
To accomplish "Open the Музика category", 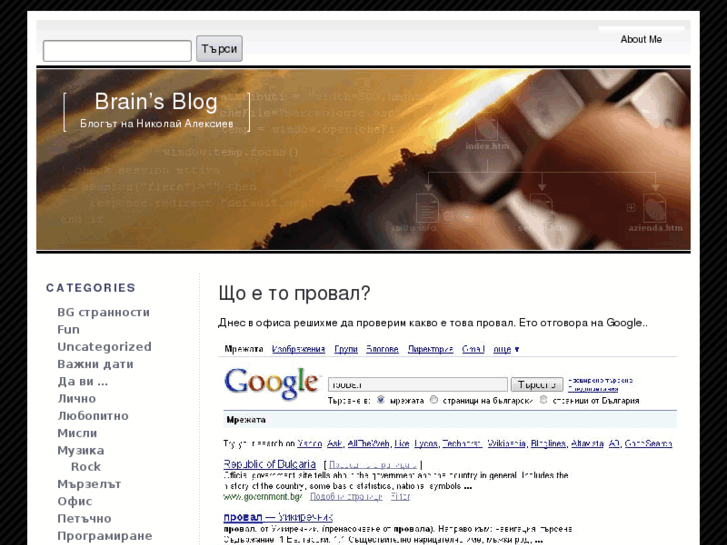I will [x=81, y=450].
